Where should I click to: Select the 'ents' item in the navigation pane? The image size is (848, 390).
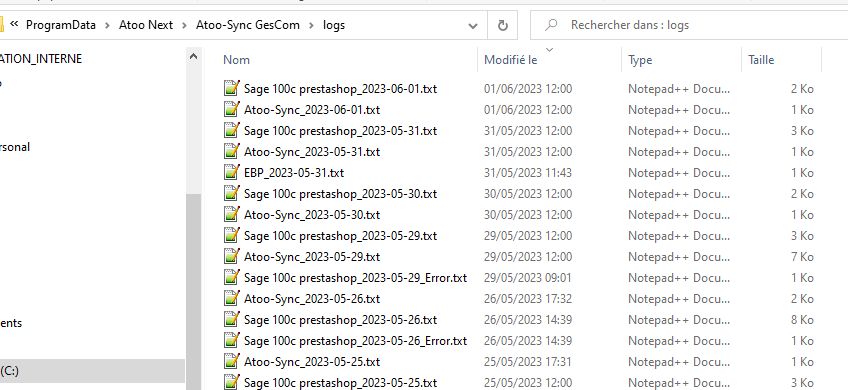[11, 323]
